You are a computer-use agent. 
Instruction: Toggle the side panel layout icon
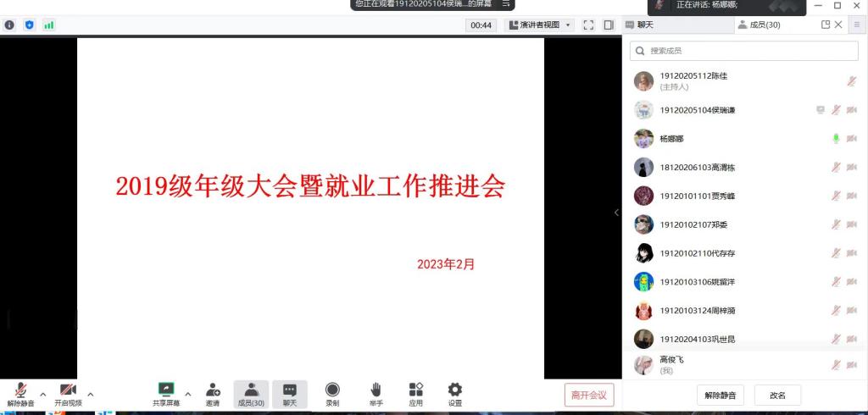(x=609, y=25)
